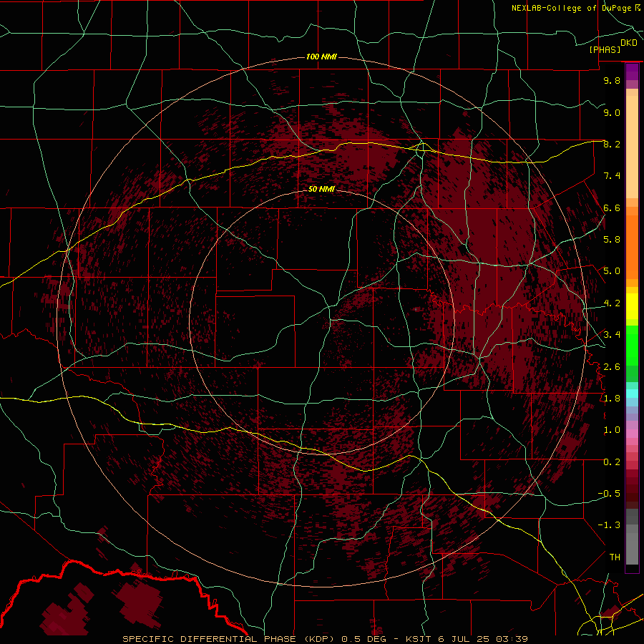The height and width of the screenshot is (644, 644).
Task: Click the 9.0 scale value
Action: (612, 112)
